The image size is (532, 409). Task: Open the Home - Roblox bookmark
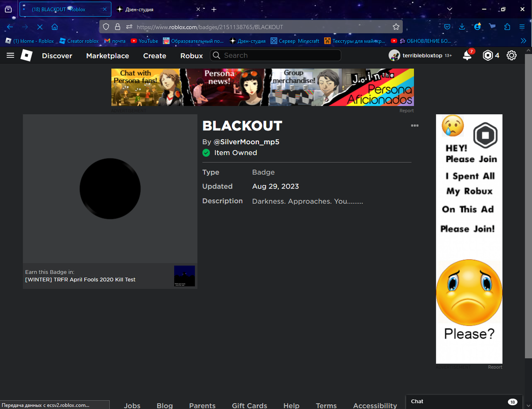(x=29, y=41)
